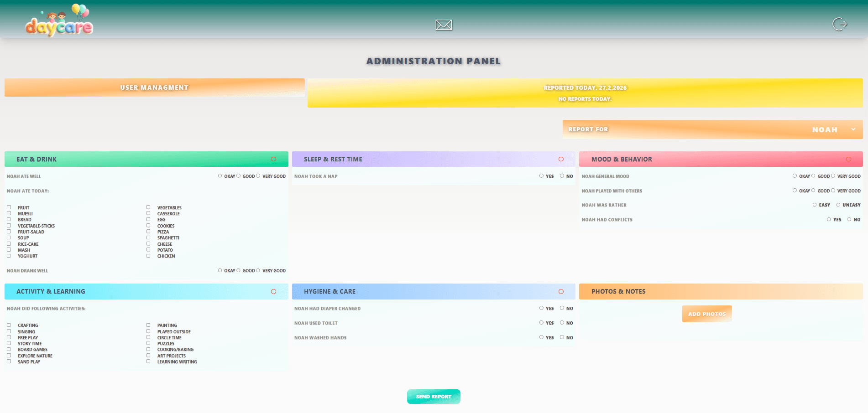
Task: Click the Send Report button
Action: click(433, 397)
